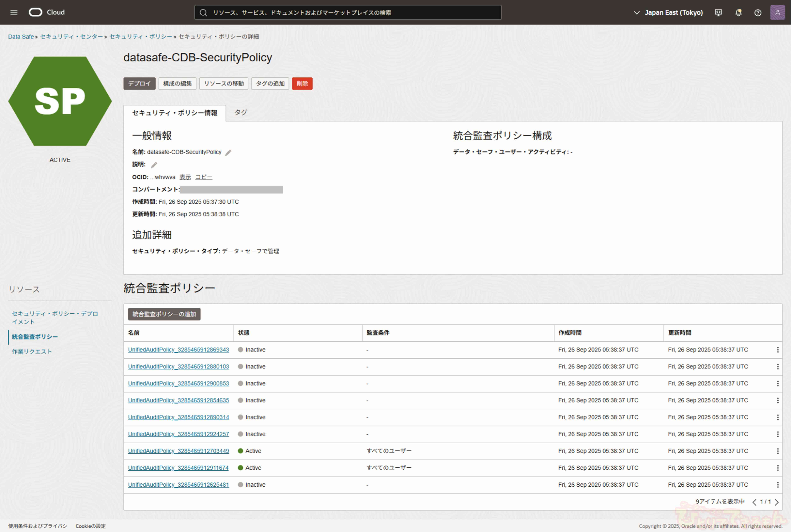This screenshot has height=532, width=791.
Task: Edit the description with pencil icon
Action: pyautogui.click(x=154, y=165)
